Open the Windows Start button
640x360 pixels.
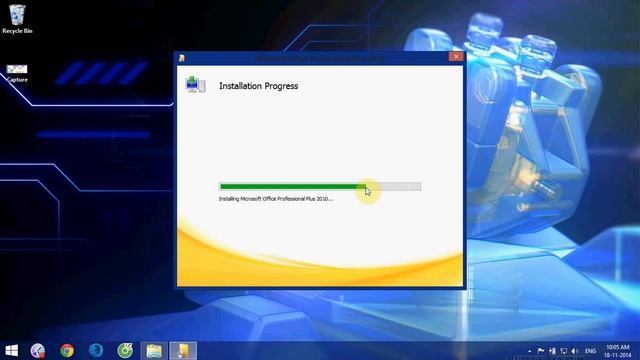point(11,351)
